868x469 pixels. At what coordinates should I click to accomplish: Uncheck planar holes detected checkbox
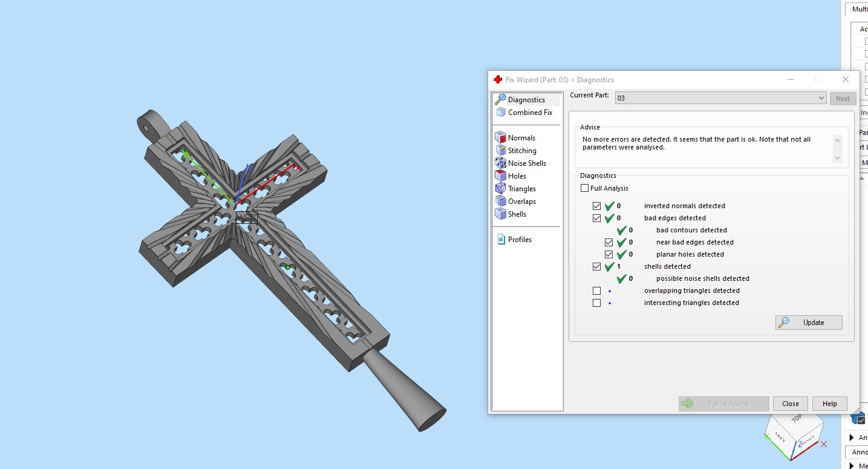(609, 254)
